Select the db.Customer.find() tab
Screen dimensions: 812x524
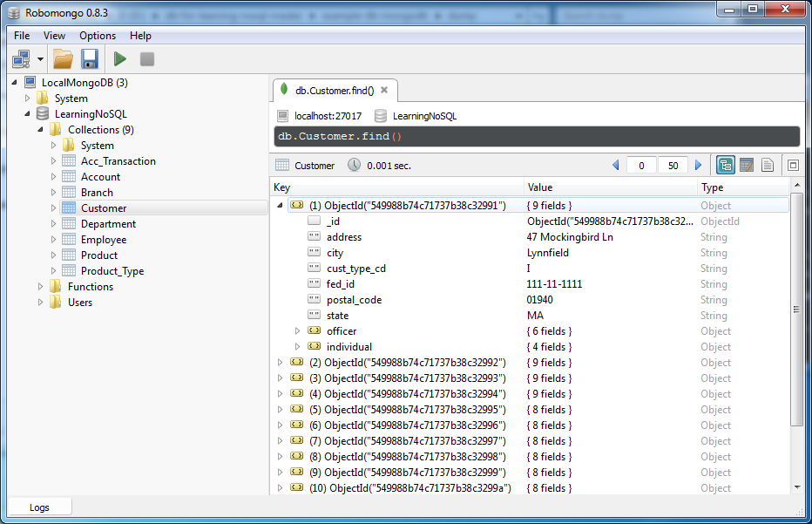(x=335, y=90)
